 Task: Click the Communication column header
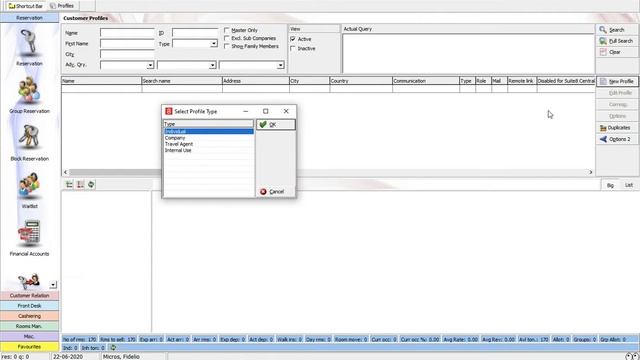(x=426, y=81)
